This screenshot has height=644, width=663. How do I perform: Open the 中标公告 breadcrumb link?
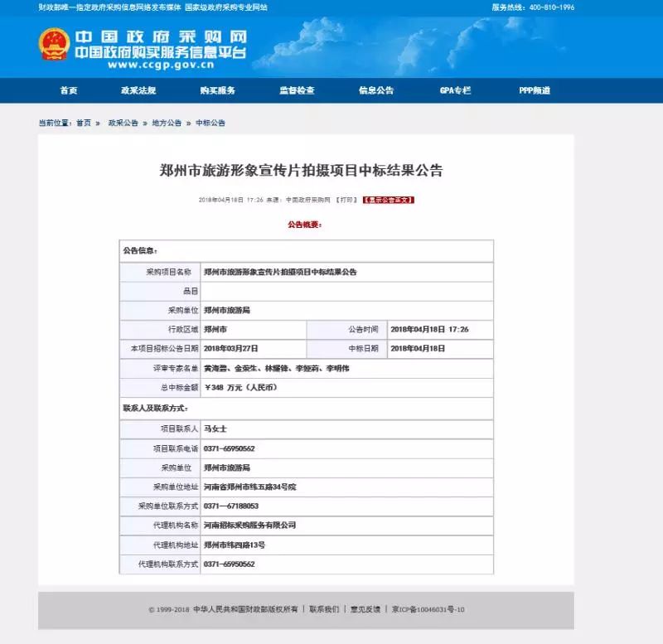[x=211, y=123]
